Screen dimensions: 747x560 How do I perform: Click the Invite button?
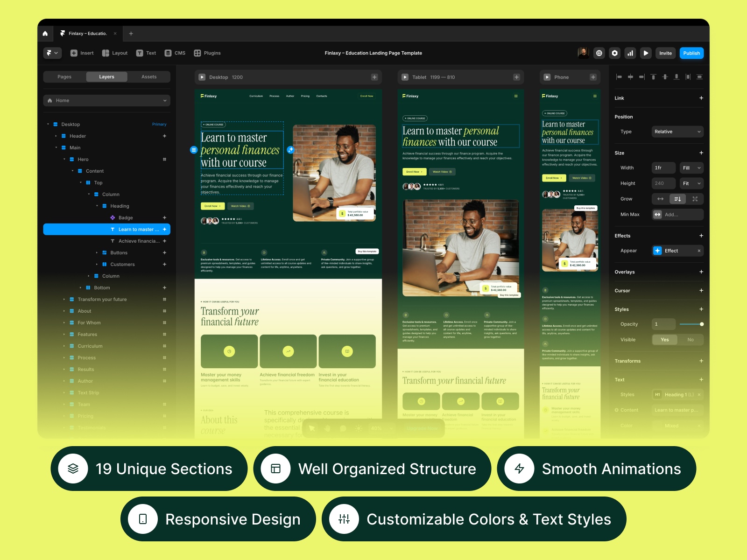pos(665,53)
